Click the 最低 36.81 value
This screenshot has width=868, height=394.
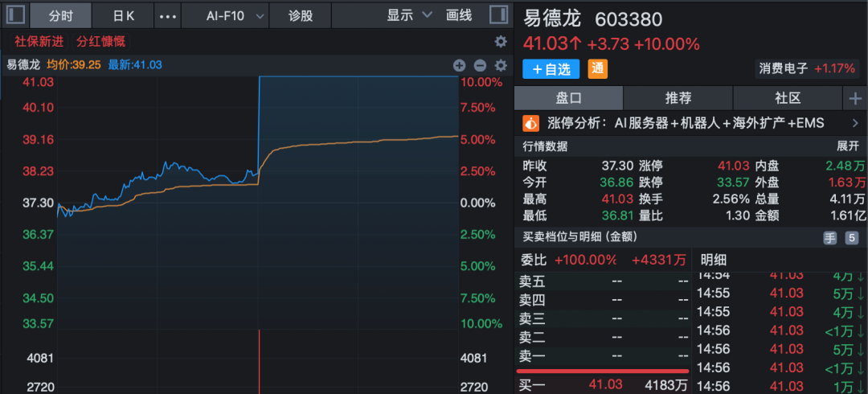617,215
